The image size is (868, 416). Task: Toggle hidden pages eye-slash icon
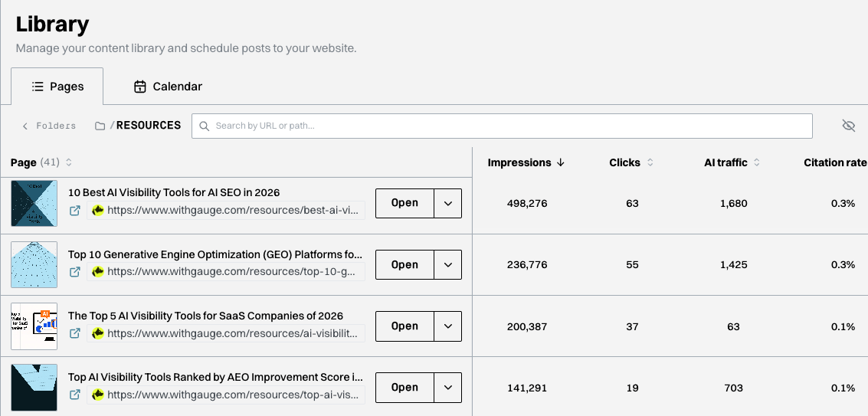(848, 126)
